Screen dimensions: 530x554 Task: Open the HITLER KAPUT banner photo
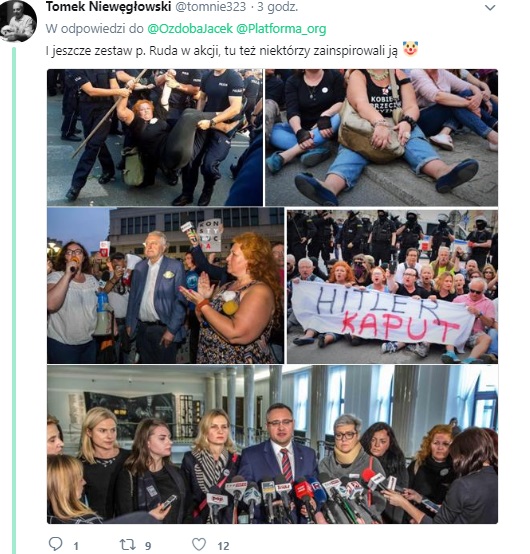point(393,287)
